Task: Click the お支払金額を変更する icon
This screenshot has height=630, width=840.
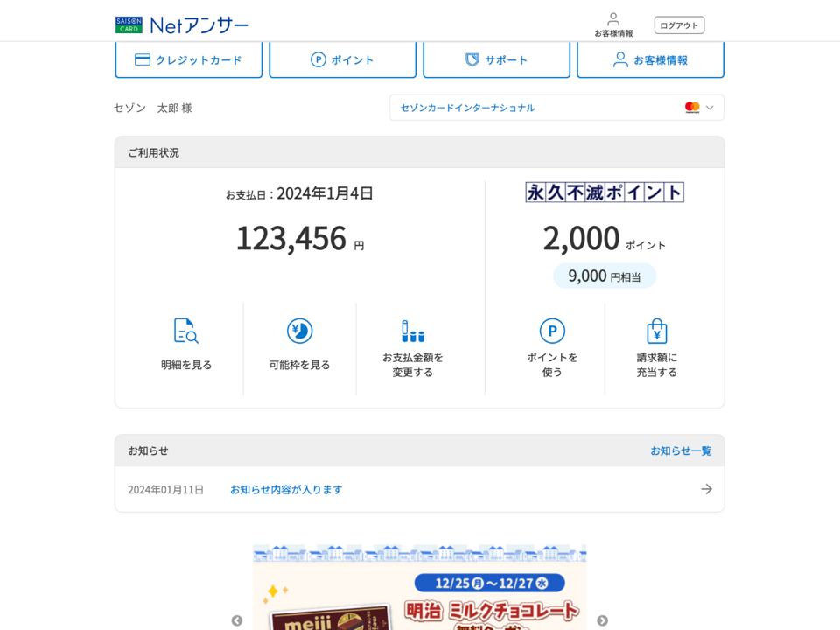Action: tap(413, 332)
